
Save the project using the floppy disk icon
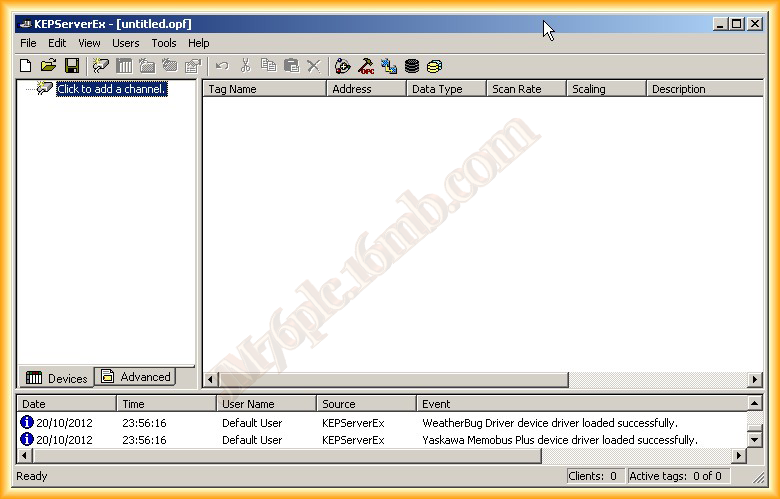point(72,66)
